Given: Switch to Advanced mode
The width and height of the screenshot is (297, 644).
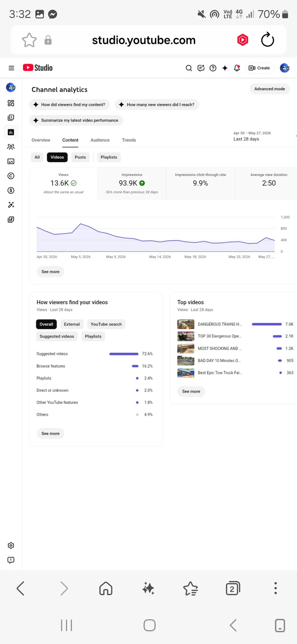Looking at the screenshot, I should coord(270,89).
